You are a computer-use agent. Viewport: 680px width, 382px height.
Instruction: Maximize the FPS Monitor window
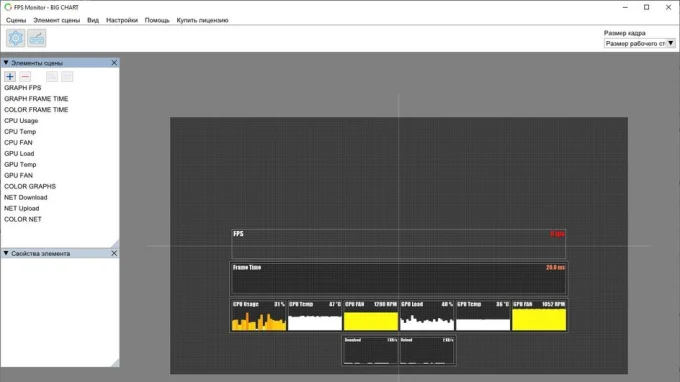click(647, 7)
